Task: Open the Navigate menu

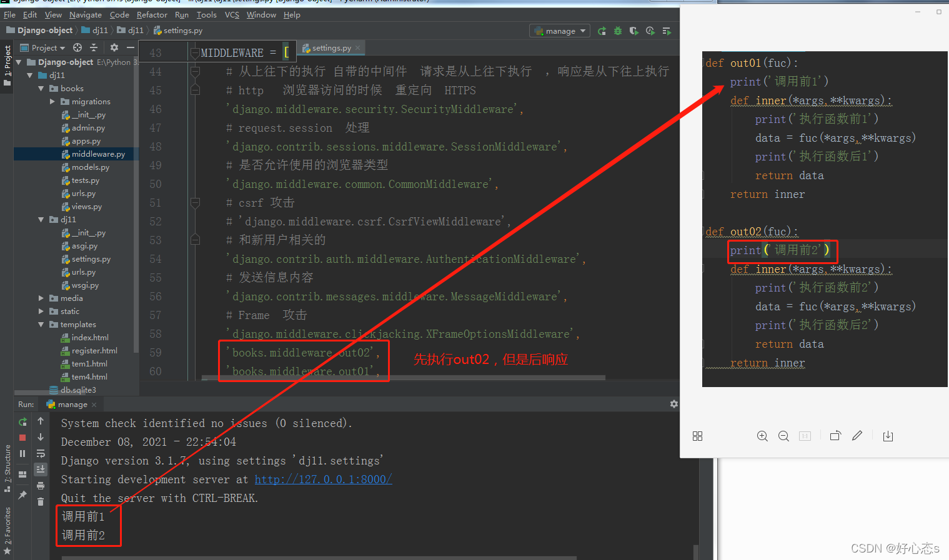Action: pyautogui.click(x=85, y=14)
